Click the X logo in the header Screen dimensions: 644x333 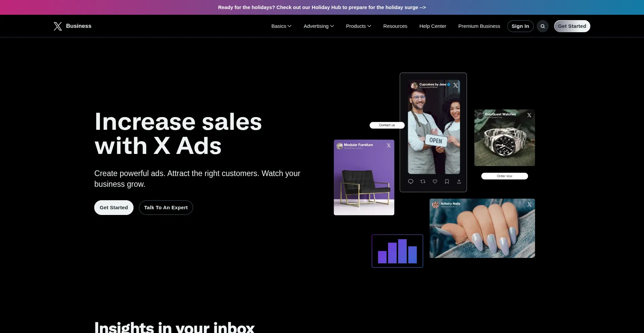[58, 26]
